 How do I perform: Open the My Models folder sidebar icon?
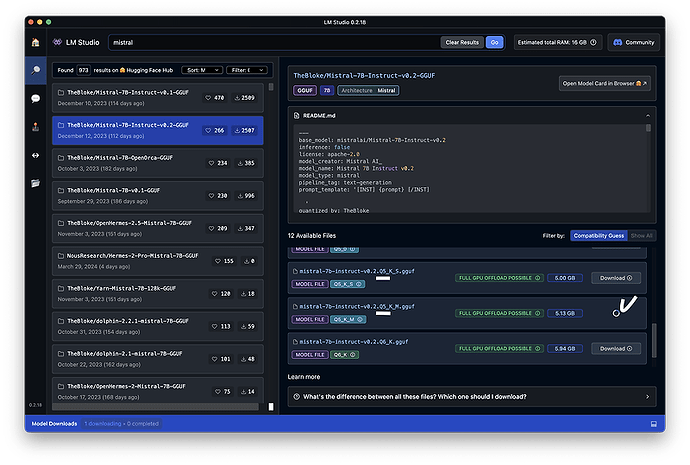(x=36, y=183)
